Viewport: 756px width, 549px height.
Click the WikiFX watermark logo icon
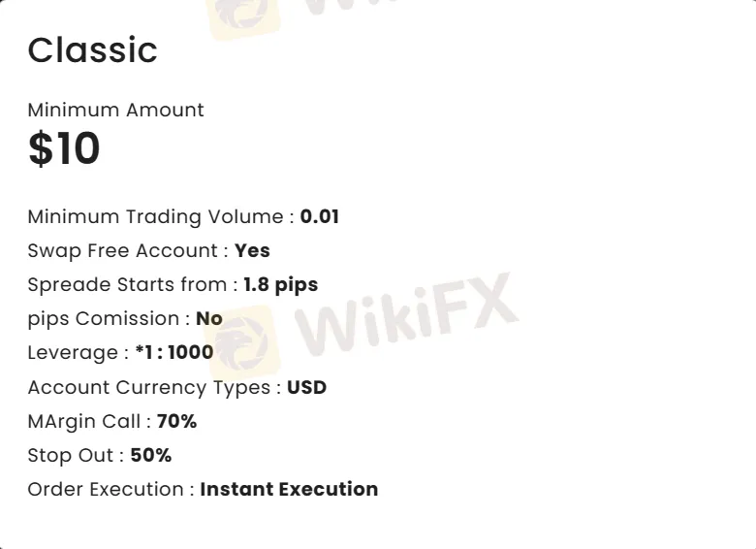coord(243,341)
